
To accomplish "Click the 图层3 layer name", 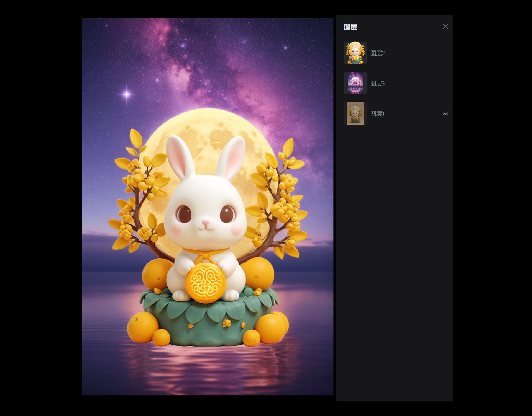I will click(377, 83).
